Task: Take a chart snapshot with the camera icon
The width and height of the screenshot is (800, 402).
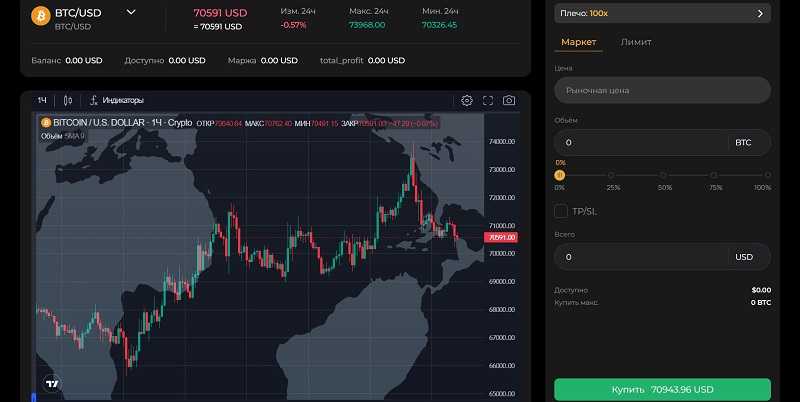Action: tap(509, 100)
